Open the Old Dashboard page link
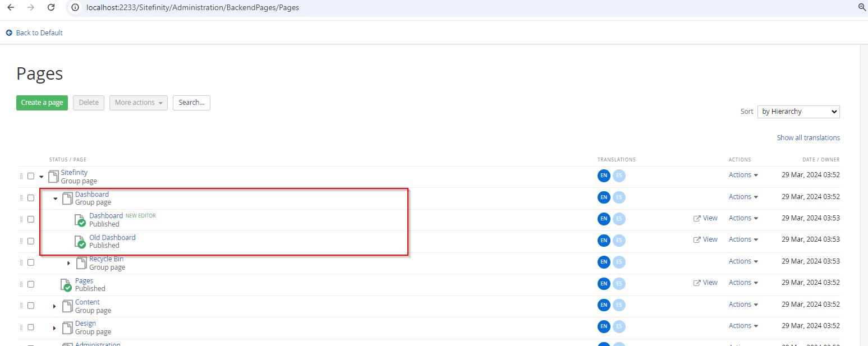Screen dimensions: 868x346 point(112,238)
